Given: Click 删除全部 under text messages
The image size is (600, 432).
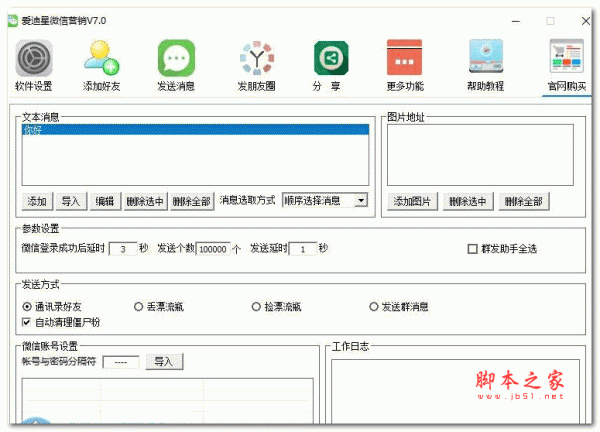Looking at the screenshot, I should (192, 201).
